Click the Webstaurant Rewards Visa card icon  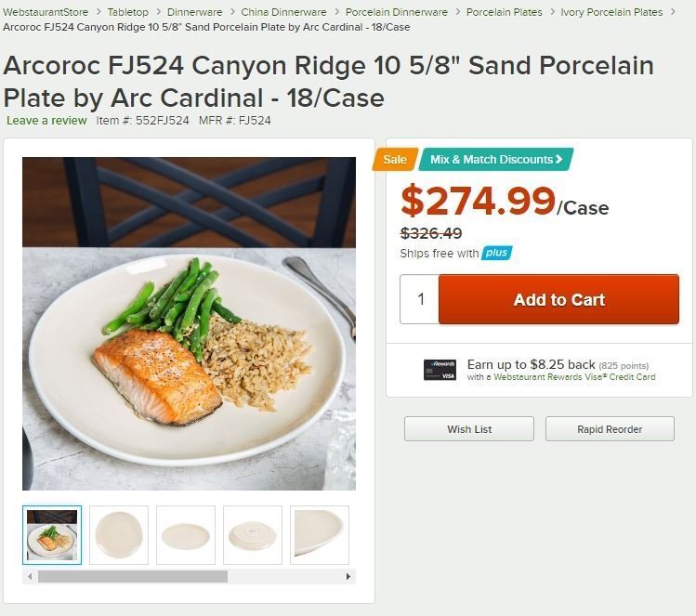tap(440, 369)
